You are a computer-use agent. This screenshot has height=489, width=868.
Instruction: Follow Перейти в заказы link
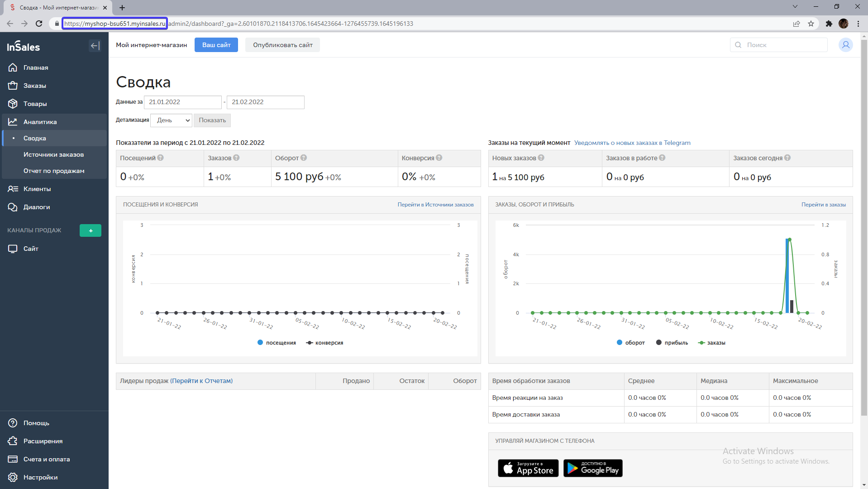(x=823, y=205)
